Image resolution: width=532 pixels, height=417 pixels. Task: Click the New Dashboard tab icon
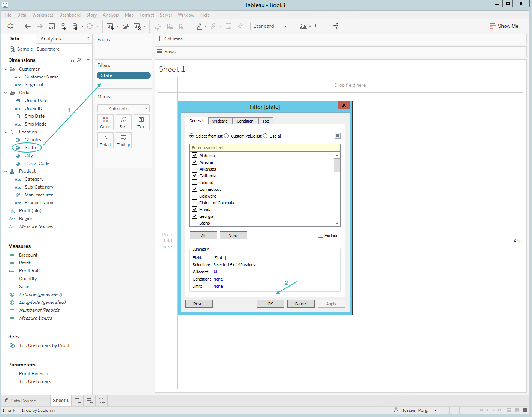point(90,400)
